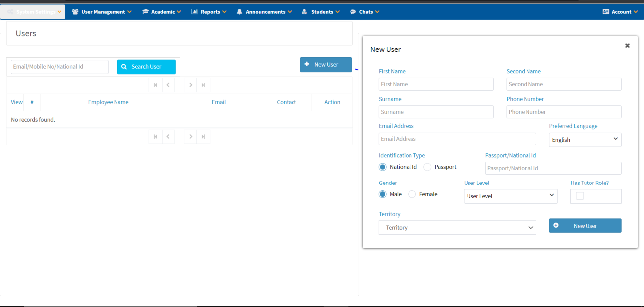
Task: Expand the User Level dropdown
Action: pyautogui.click(x=510, y=196)
